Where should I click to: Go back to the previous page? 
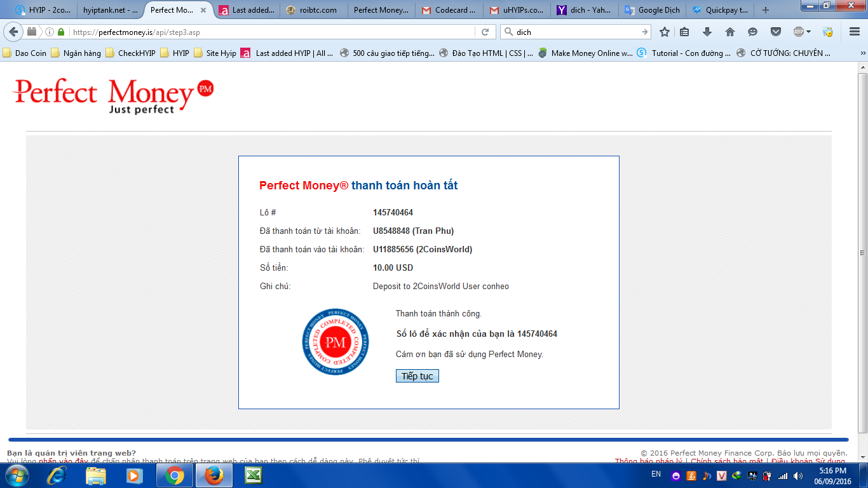tap(14, 32)
